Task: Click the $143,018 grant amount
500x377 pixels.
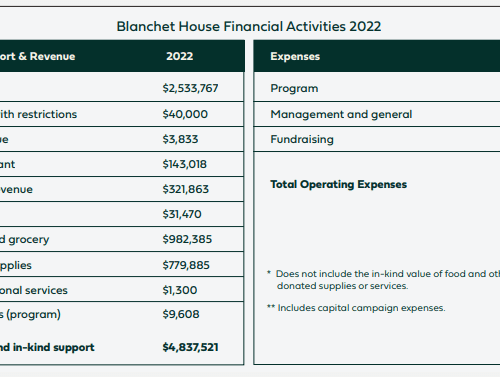Action: [x=185, y=164]
